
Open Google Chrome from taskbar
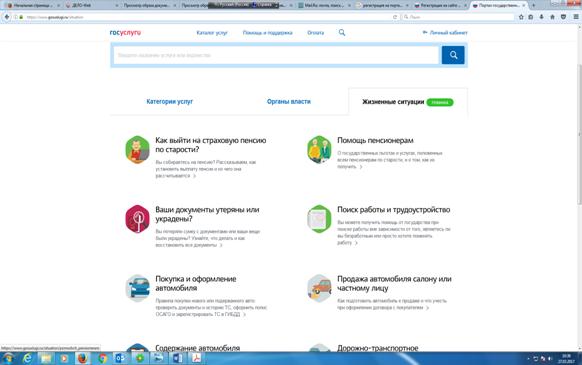point(102,358)
